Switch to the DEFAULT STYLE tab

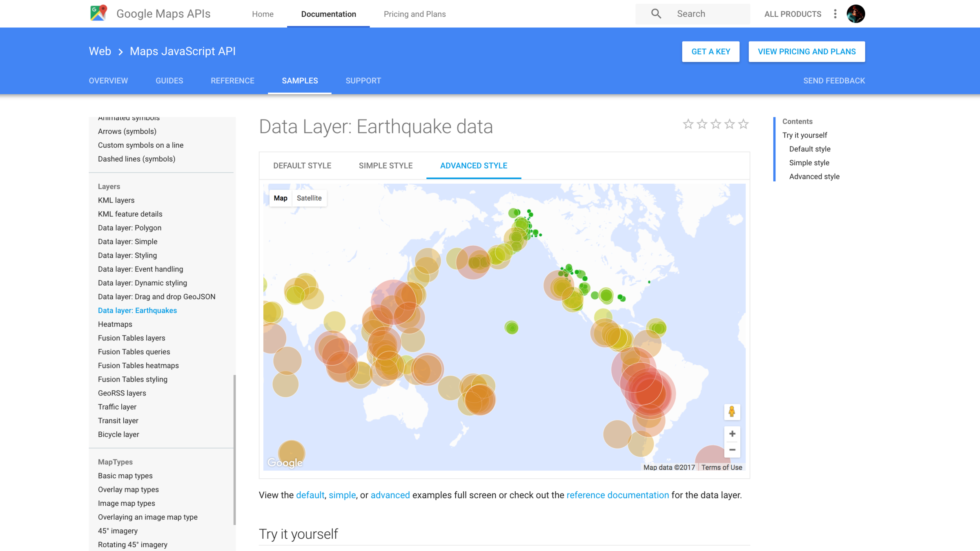click(x=302, y=166)
